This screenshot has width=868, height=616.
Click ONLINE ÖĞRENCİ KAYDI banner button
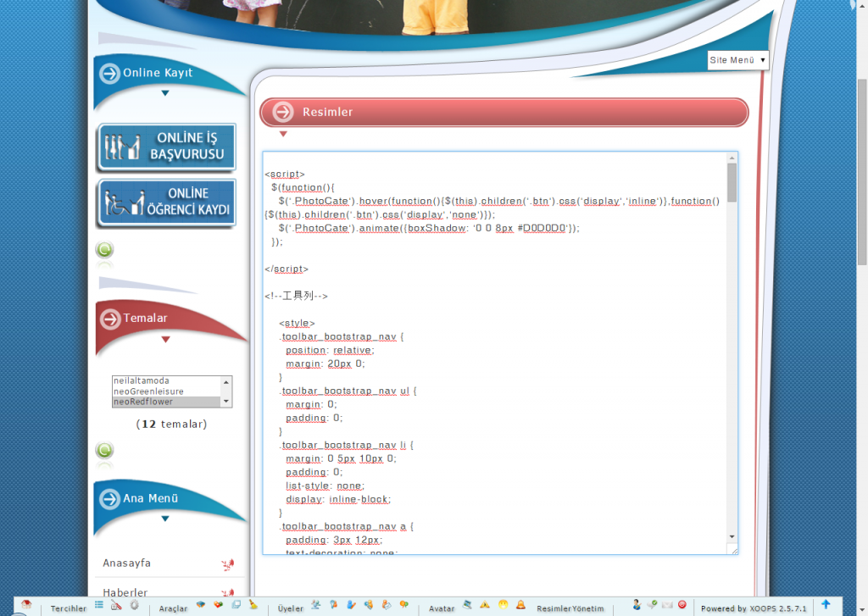pos(166,203)
